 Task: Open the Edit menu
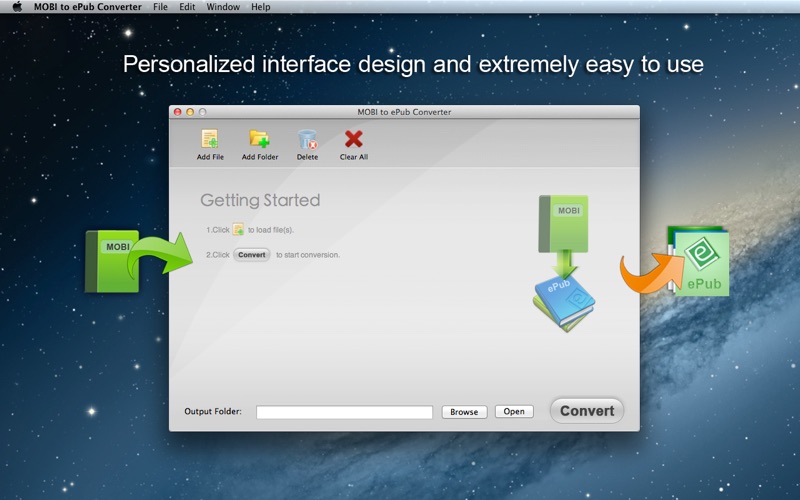pyautogui.click(x=187, y=7)
